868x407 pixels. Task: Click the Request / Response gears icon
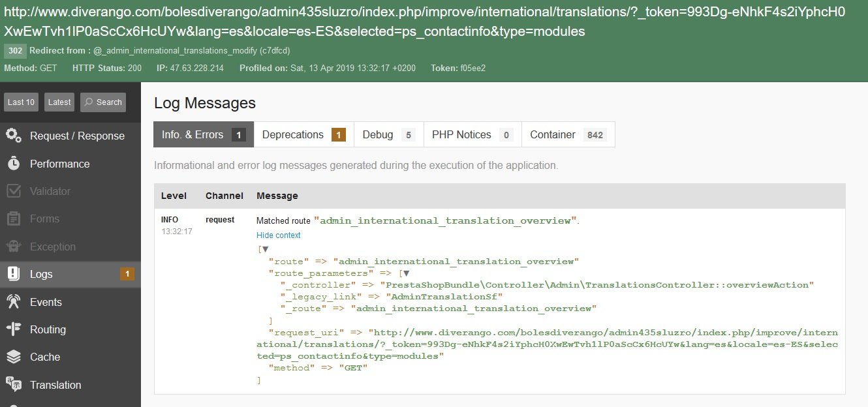(x=14, y=136)
